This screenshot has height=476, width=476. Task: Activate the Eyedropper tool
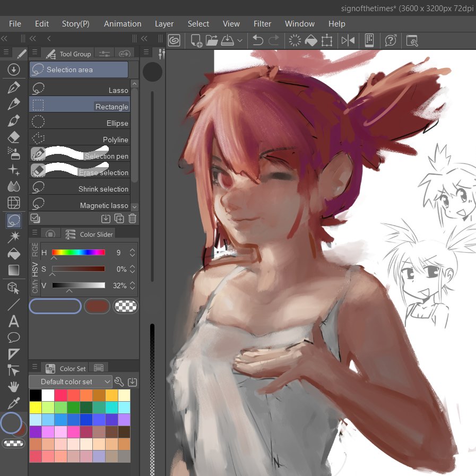click(x=14, y=403)
